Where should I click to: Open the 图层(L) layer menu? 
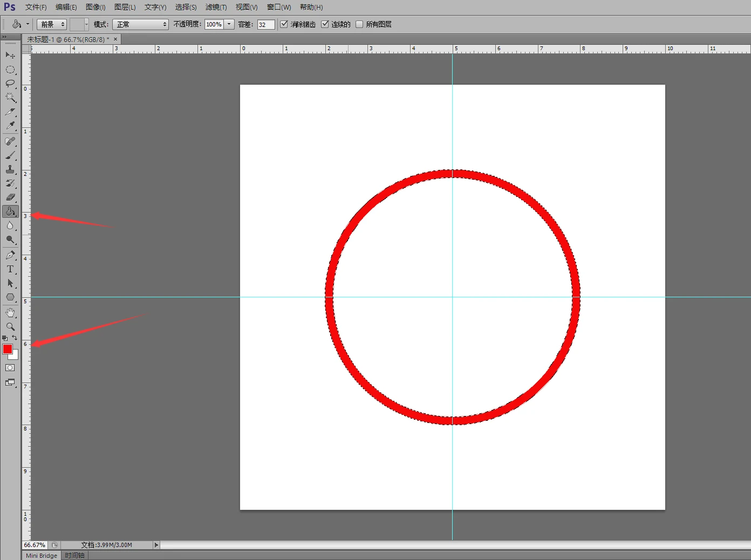(125, 7)
